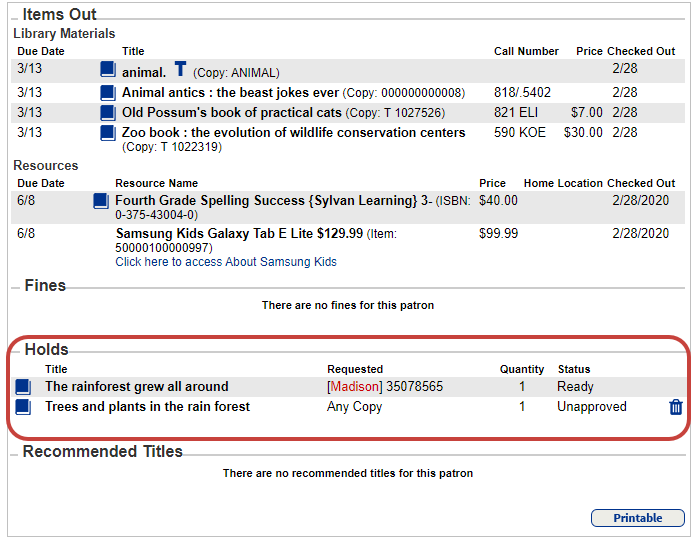Screen dimensions: 695x540
Task: Open the "Click here to access About Samsung Kids" link
Action: tap(226, 262)
